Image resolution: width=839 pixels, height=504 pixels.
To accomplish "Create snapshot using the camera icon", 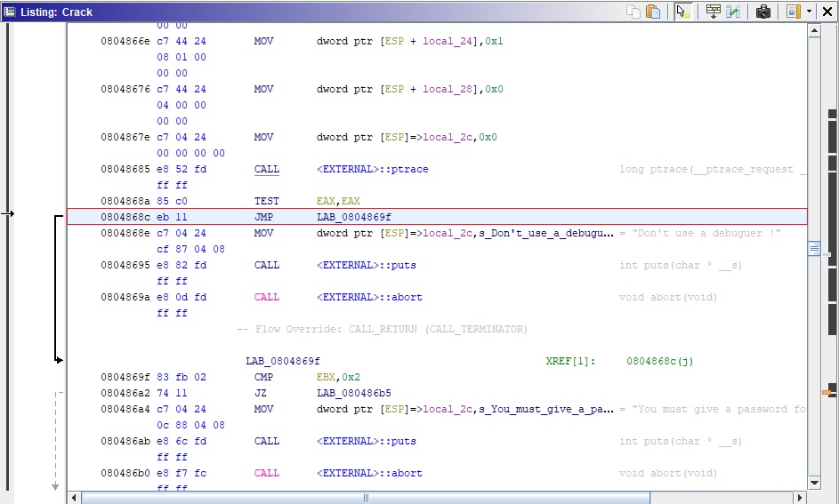I will tap(762, 12).
